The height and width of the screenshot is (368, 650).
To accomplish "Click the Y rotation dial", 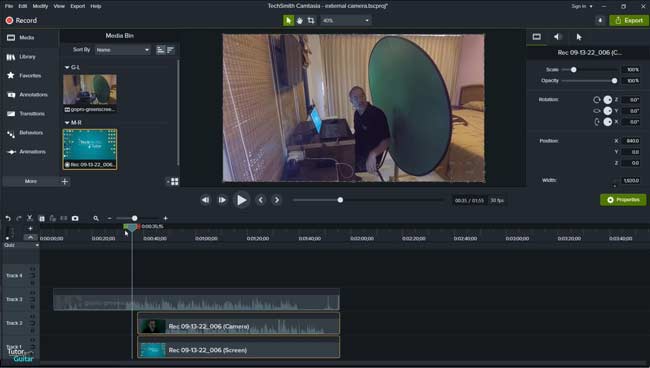I will [608, 111].
